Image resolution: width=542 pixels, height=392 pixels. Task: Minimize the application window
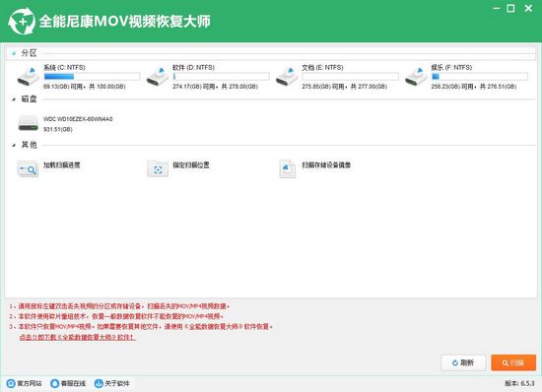[x=497, y=8]
